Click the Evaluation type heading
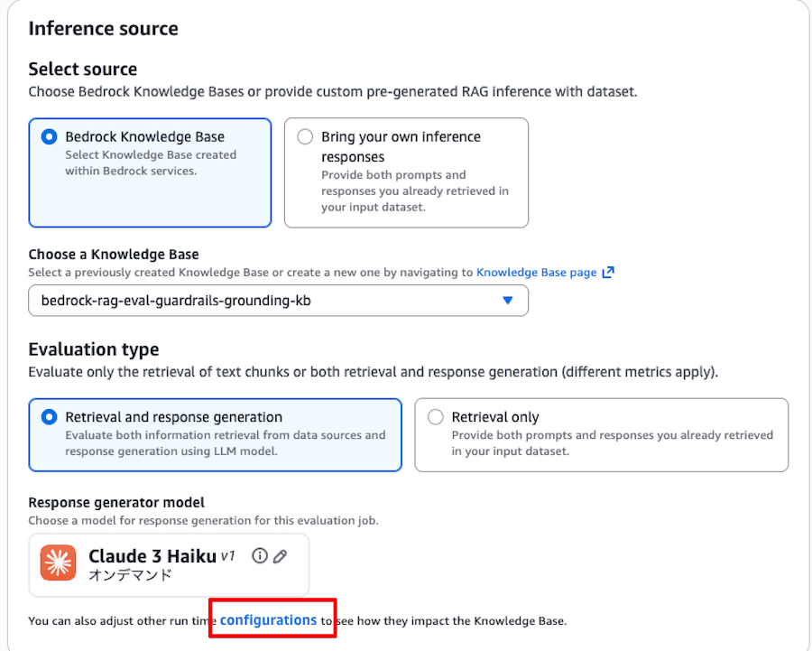The image size is (812, 651). pyautogui.click(x=93, y=349)
